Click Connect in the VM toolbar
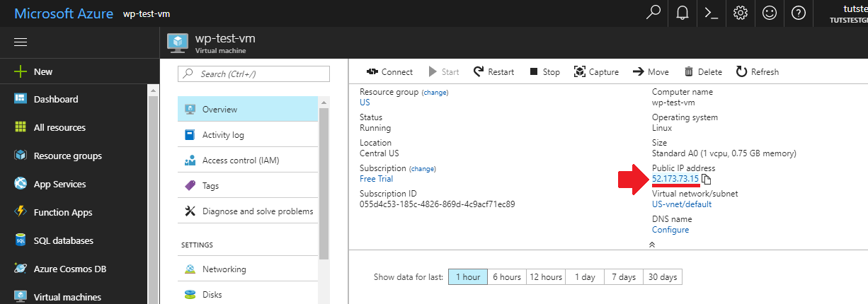This screenshot has width=868, height=304. pos(389,72)
